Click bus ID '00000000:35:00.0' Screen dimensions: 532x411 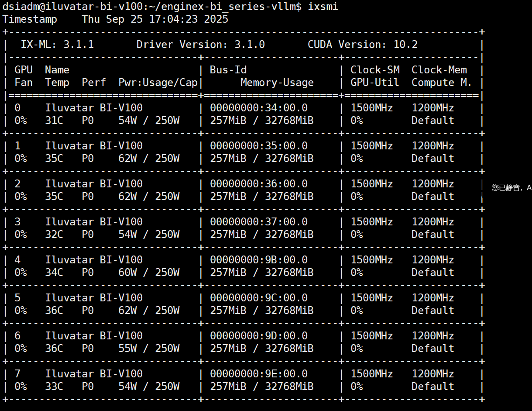[259, 146]
